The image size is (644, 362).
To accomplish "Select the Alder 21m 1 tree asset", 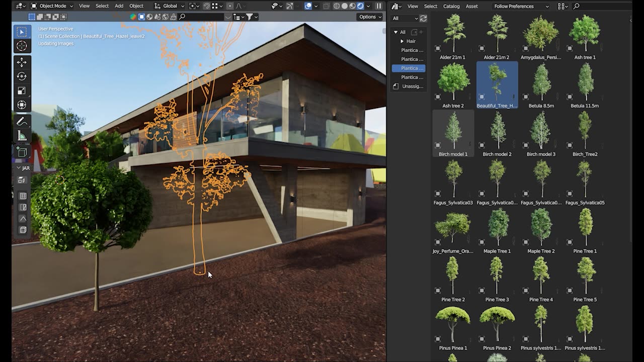I will pos(453,37).
